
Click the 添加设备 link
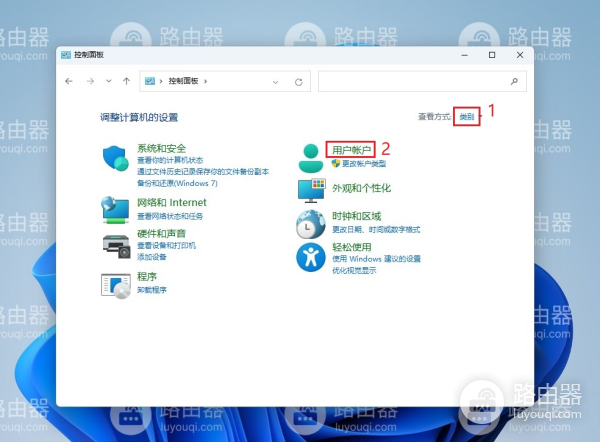152,257
